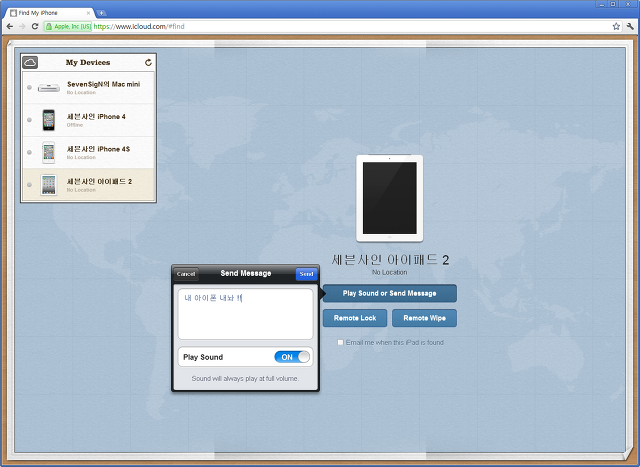
Task: Click the large iPad image on map
Action: click(x=389, y=198)
